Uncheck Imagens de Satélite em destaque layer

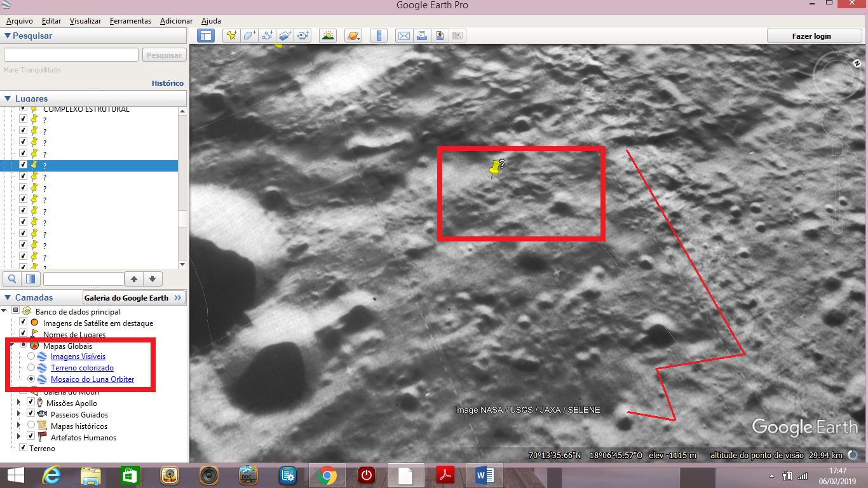click(x=24, y=323)
